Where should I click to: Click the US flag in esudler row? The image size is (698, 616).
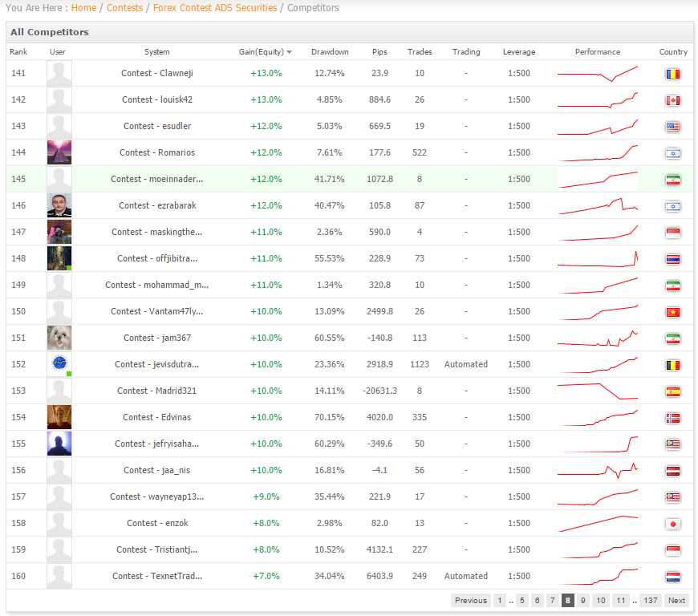[x=672, y=127]
